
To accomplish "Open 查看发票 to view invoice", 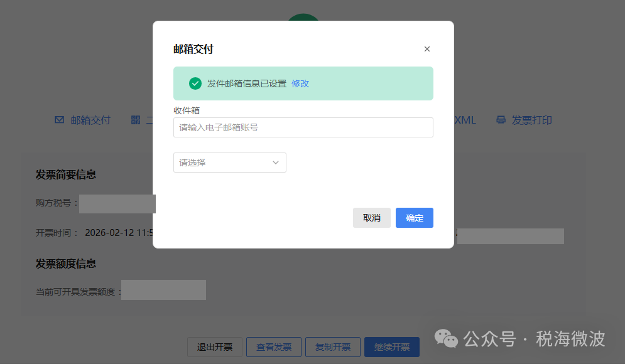I will pyautogui.click(x=273, y=347).
